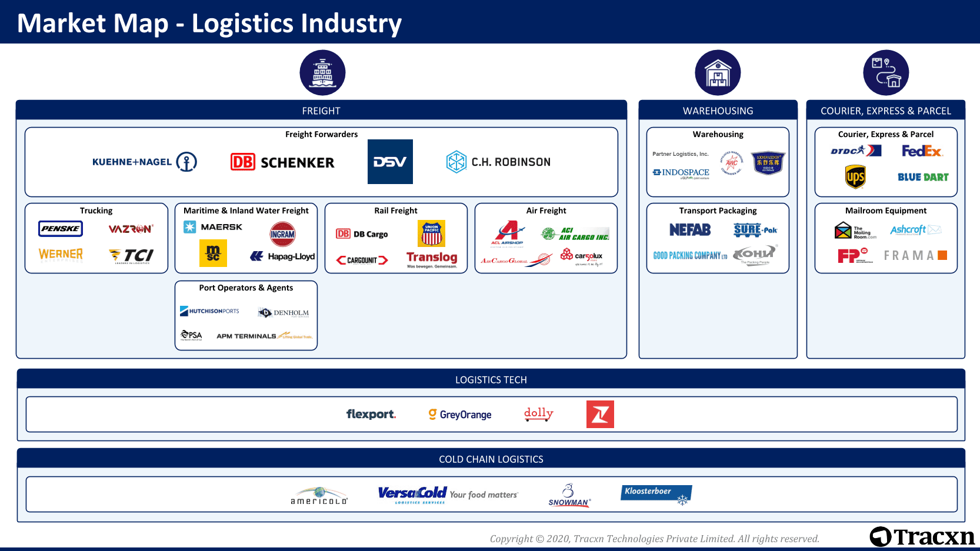The width and height of the screenshot is (980, 551).
Task: Click the Maritime & Inland Water Freight label
Action: point(246,211)
